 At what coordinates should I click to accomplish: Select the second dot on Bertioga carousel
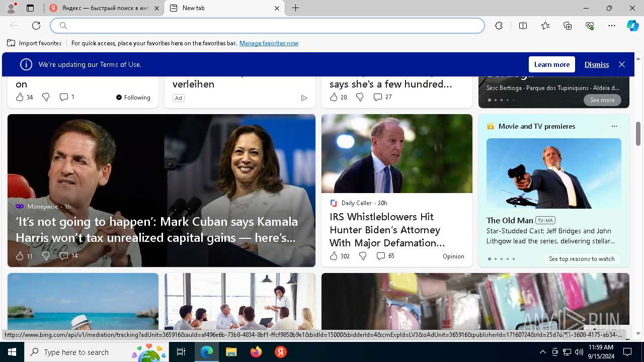495,100
